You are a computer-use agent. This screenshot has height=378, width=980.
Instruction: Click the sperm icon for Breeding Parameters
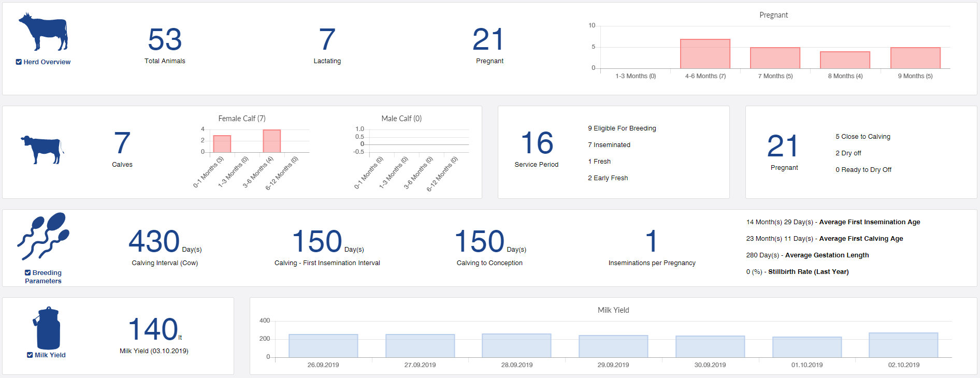click(43, 236)
